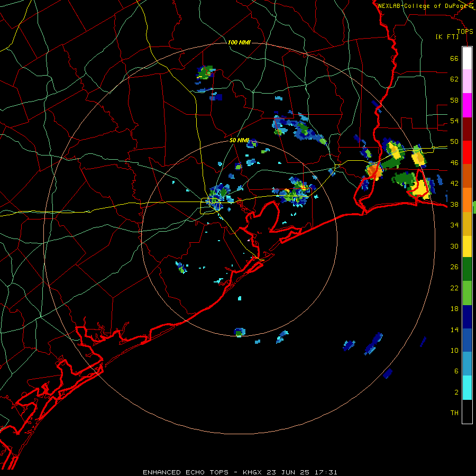
Task: Click the 30 value on the legend
Action: tap(454, 246)
